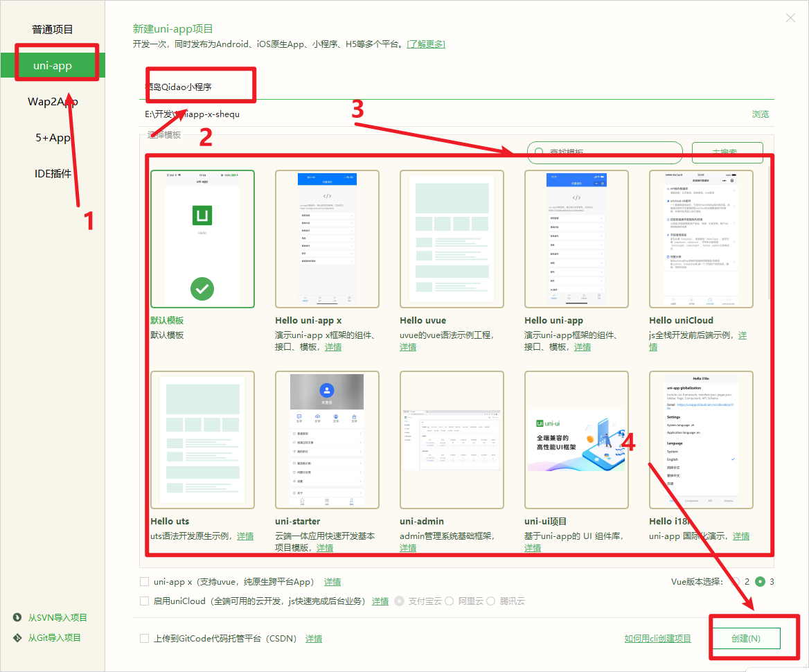Choose the Hello uni-app template thumbnail
The height and width of the screenshot is (672, 809).
(x=576, y=239)
